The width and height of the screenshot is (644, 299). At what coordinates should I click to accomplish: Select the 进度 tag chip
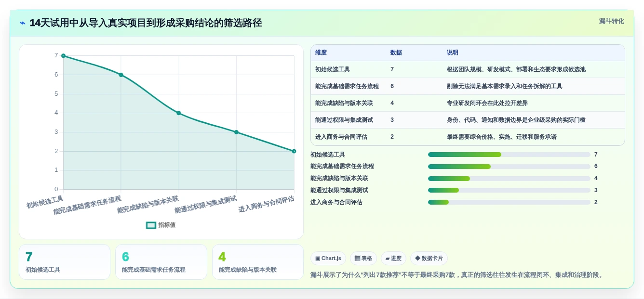393,258
